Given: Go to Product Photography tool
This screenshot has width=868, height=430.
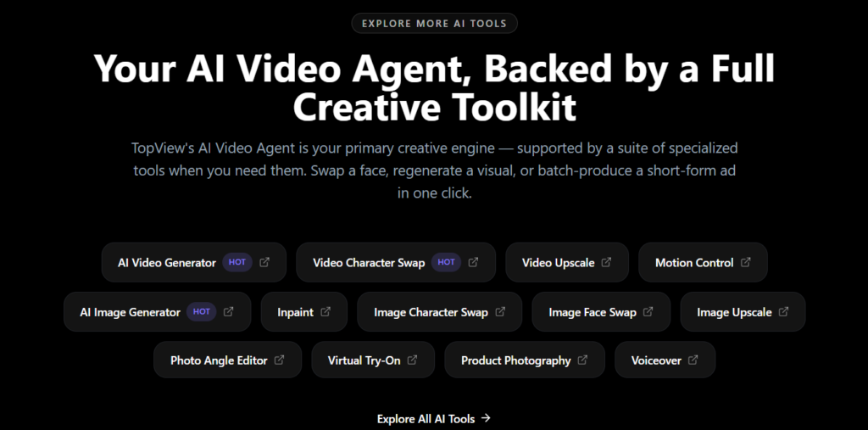Looking at the screenshot, I should 525,360.
